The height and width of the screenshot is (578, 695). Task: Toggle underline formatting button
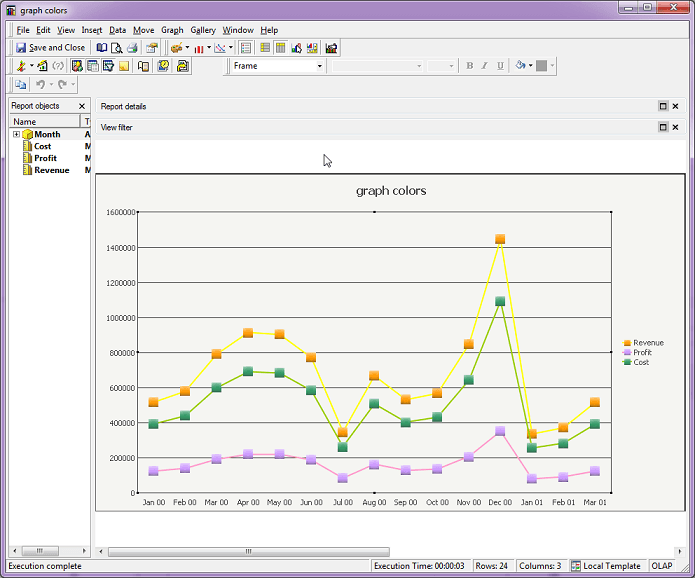point(500,66)
